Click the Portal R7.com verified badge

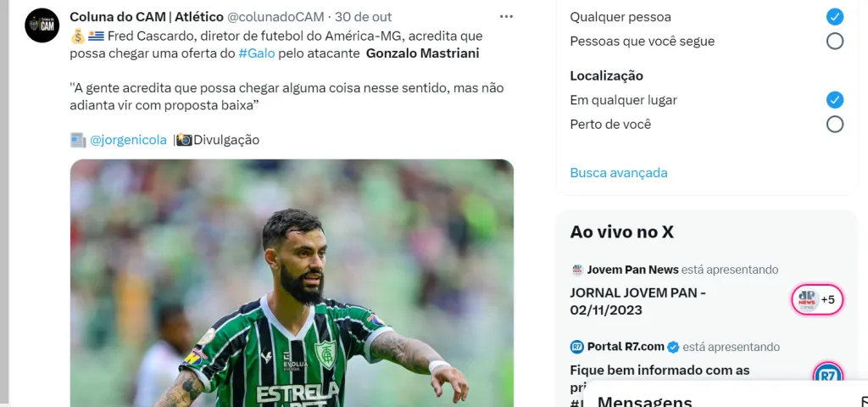673,347
